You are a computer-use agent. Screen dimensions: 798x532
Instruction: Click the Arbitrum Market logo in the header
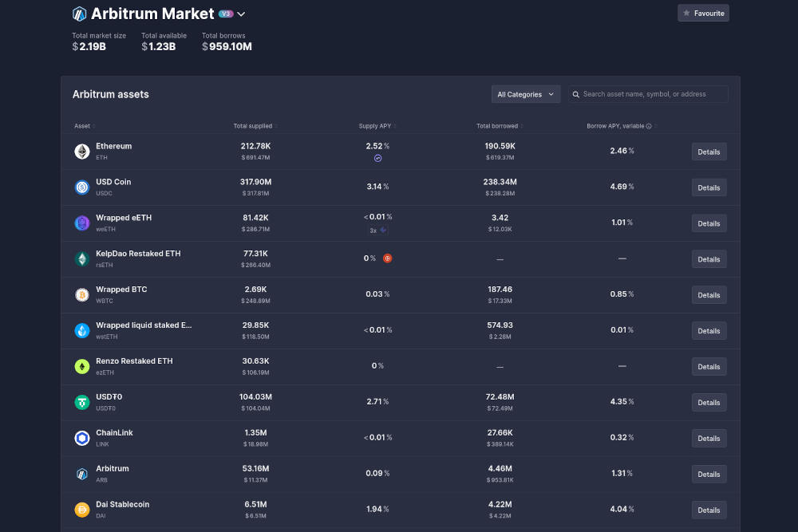78,13
